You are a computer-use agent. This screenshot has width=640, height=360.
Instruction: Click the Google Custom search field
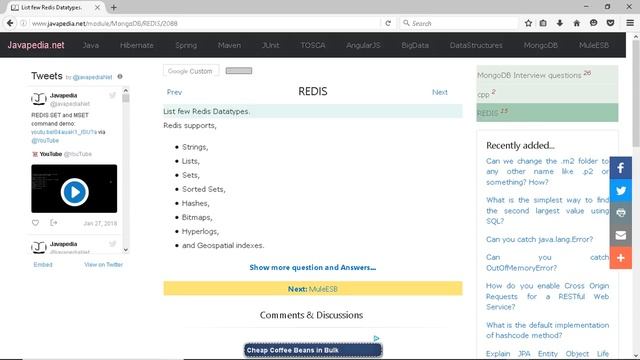coord(191,71)
